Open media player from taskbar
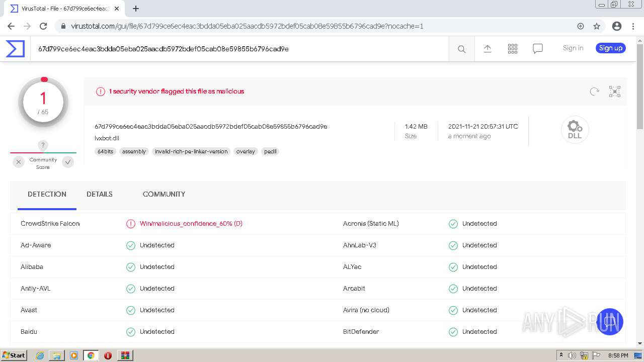Viewport: 644px width, 362px height. coord(74,355)
